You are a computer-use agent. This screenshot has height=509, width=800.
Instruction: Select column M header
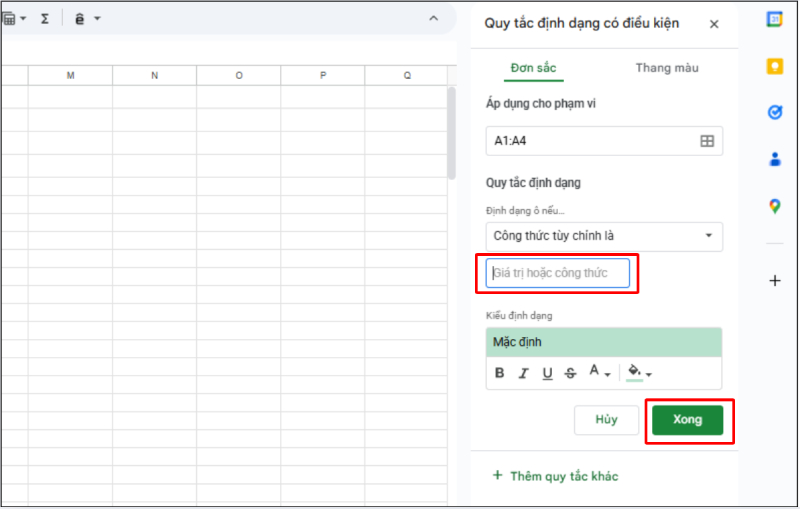70,75
